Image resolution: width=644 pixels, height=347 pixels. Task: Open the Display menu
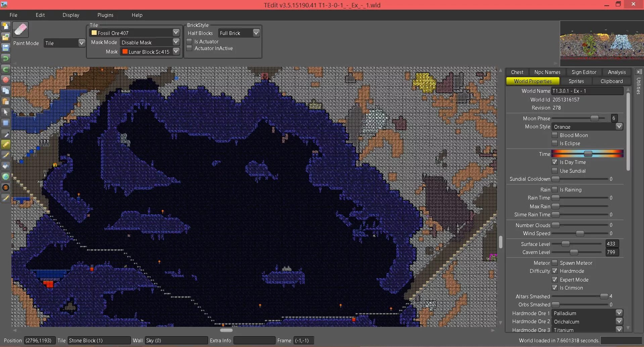click(x=71, y=15)
